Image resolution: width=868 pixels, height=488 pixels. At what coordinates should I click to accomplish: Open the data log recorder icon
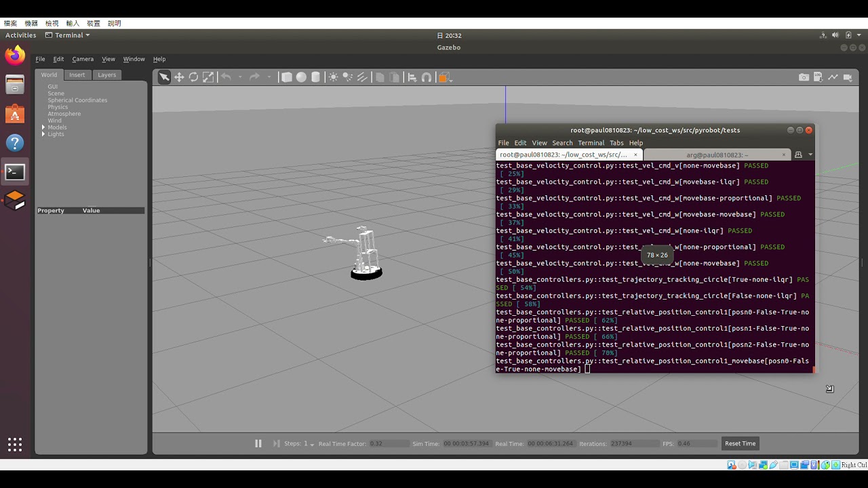[818, 77]
